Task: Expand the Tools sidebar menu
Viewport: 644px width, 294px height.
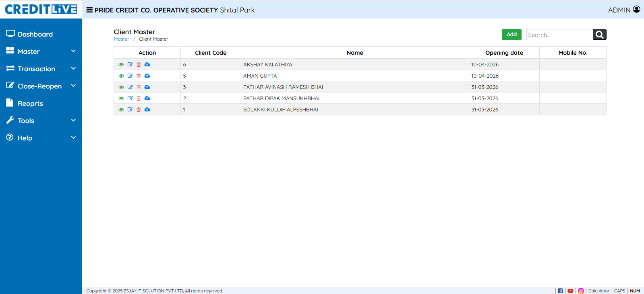Action: point(41,121)
